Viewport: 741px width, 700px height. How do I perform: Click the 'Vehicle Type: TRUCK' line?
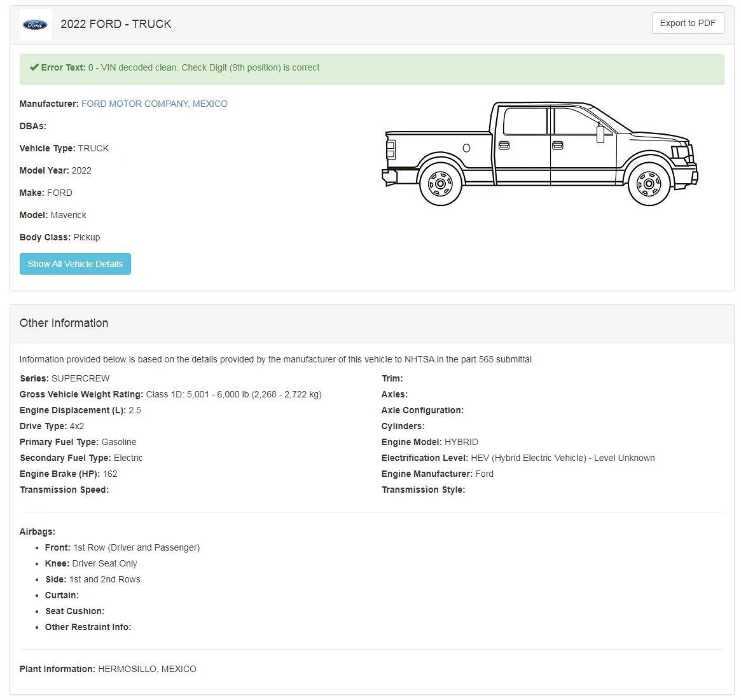[64, 148]
